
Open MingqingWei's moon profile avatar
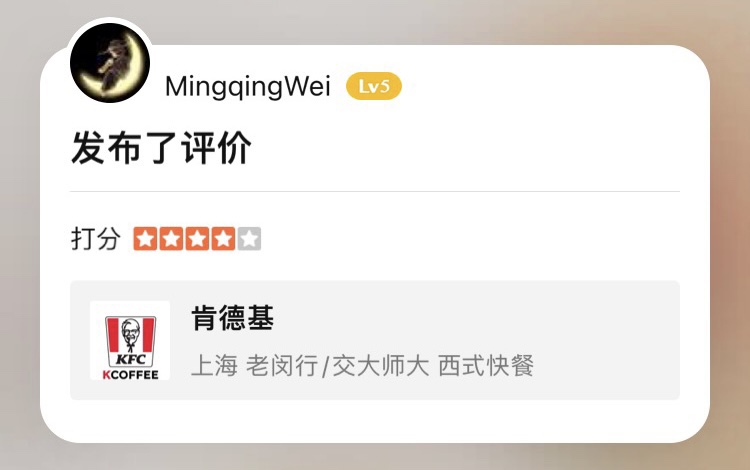110,63
